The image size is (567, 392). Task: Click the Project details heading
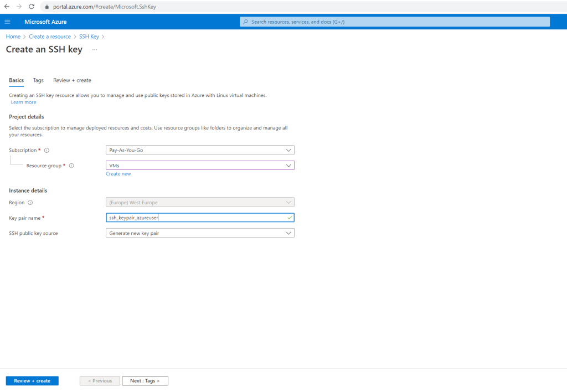(27, 117)
